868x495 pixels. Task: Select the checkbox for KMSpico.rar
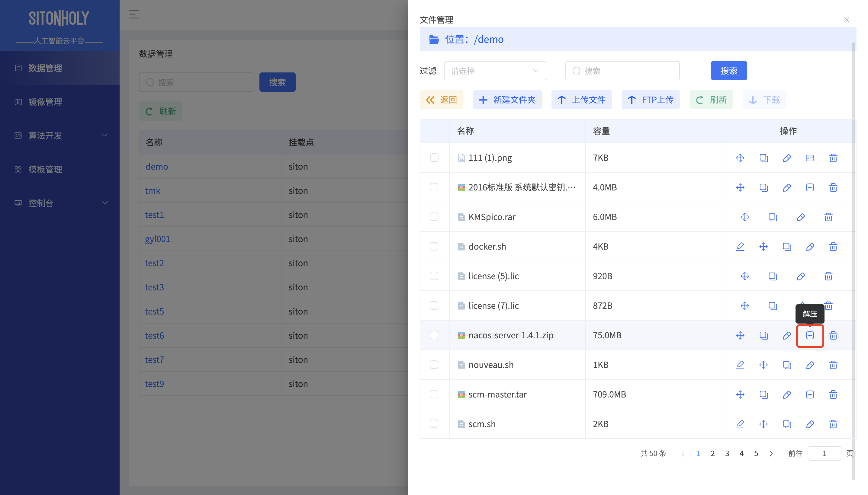434,217
